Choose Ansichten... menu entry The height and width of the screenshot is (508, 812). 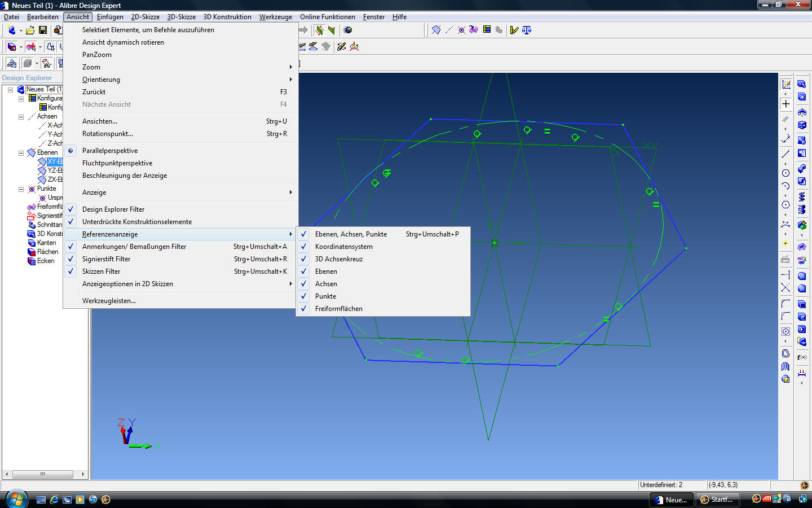point(180,121)
